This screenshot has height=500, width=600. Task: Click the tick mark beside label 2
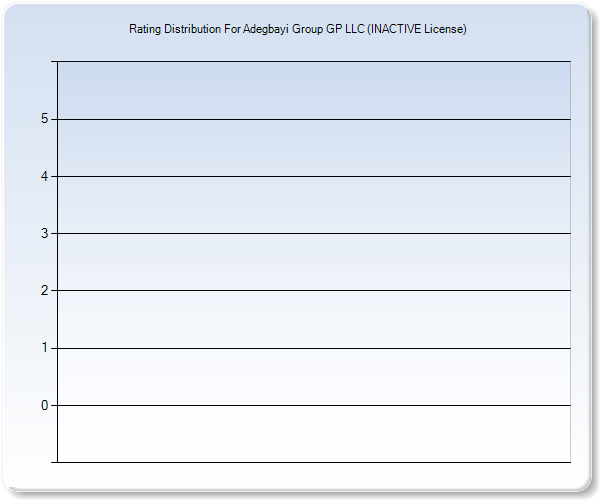point(54,291)
